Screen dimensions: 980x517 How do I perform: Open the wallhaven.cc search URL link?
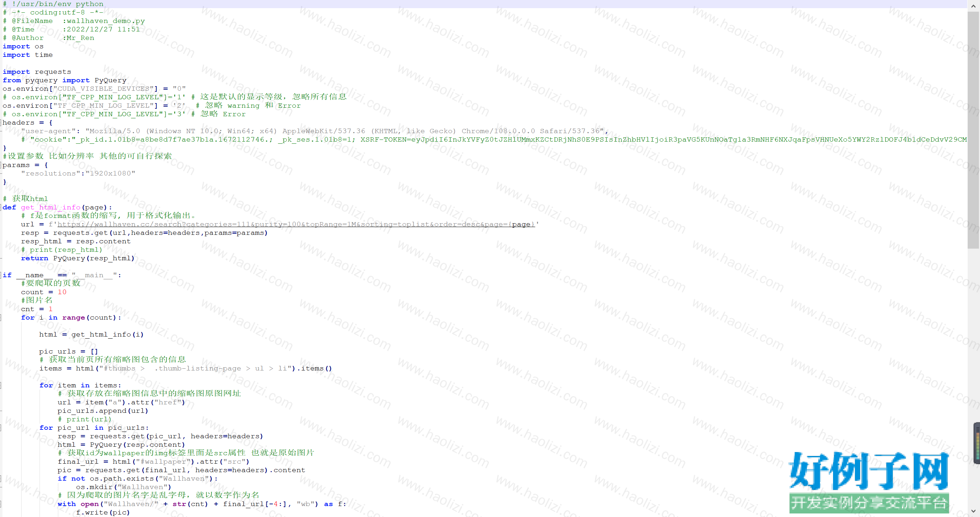tap(296, 224)
